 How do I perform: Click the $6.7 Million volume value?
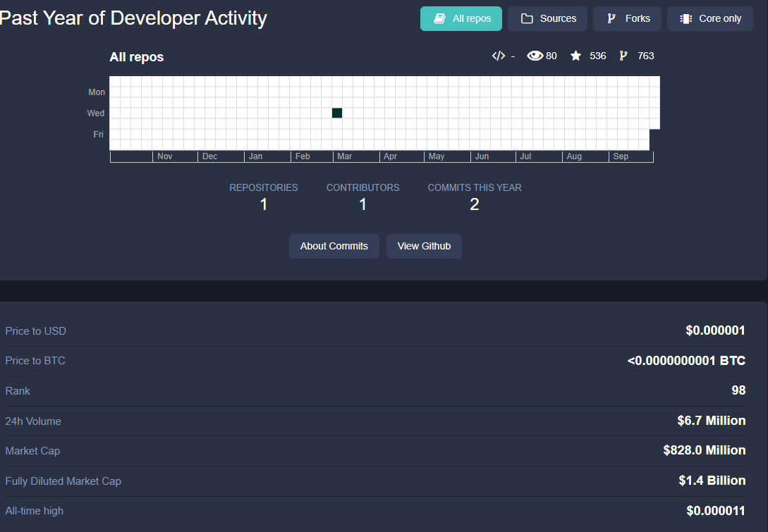[x=712, y=421]
